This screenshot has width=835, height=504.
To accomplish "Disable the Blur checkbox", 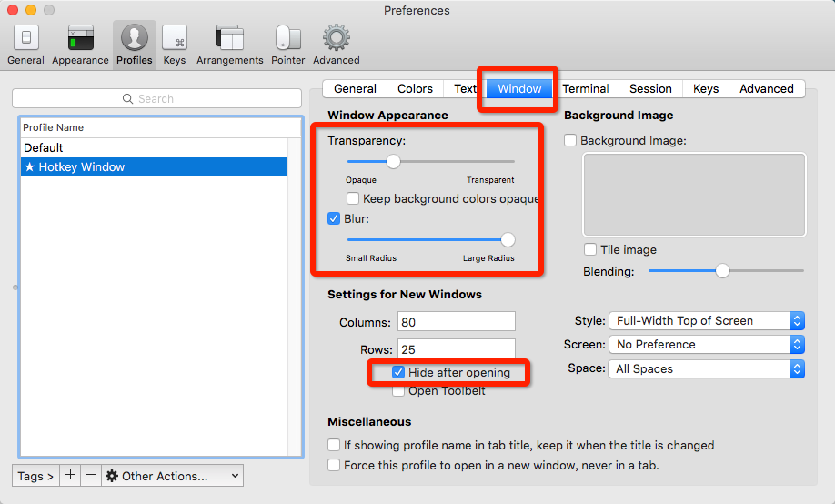I will (x=335, y=218).
